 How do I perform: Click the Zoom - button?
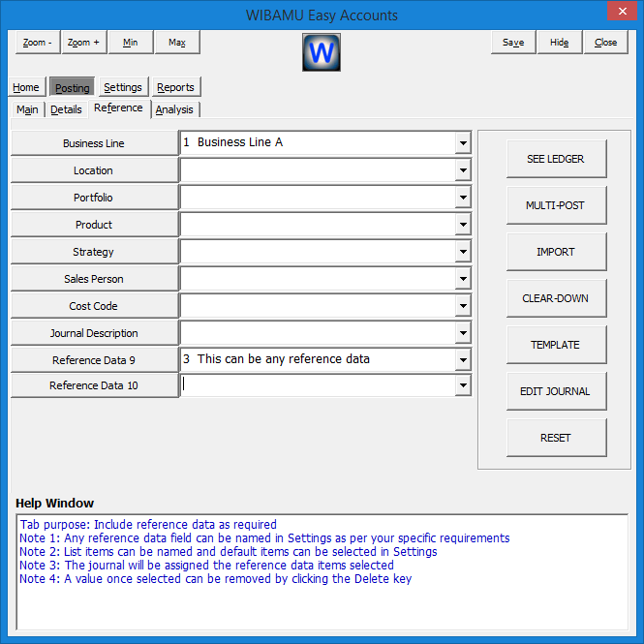(x=38, y=42)
